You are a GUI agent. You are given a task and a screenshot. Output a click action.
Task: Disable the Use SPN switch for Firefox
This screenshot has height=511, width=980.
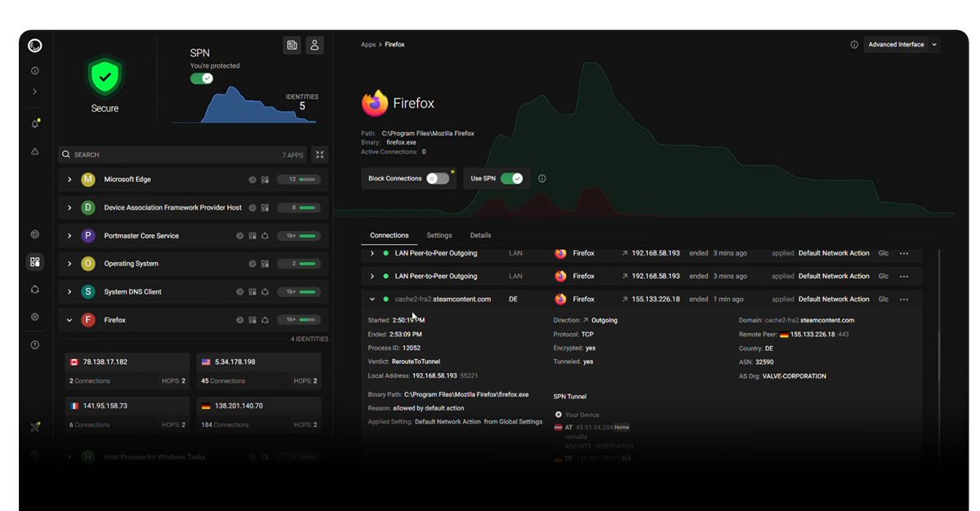[511, 179]
